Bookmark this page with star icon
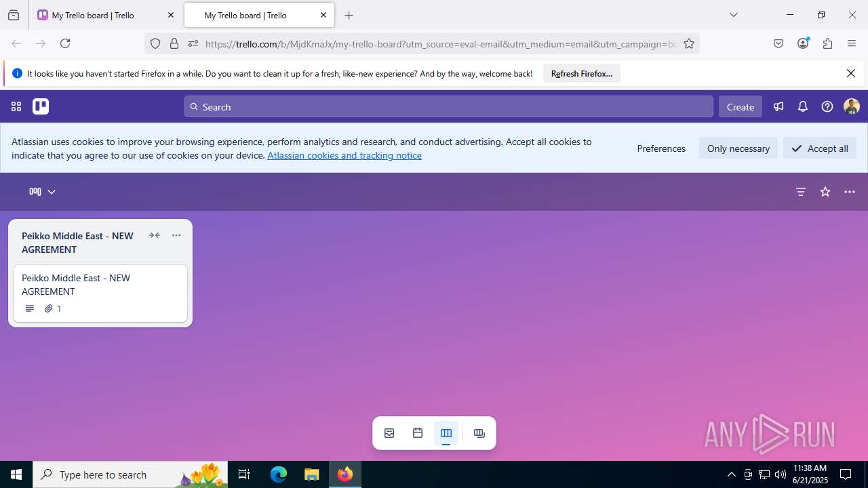 [x=689, y=43]
